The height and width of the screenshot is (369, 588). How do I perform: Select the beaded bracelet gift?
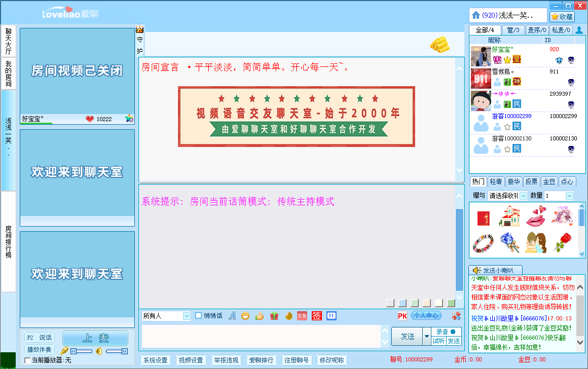(x=484, y=243)
